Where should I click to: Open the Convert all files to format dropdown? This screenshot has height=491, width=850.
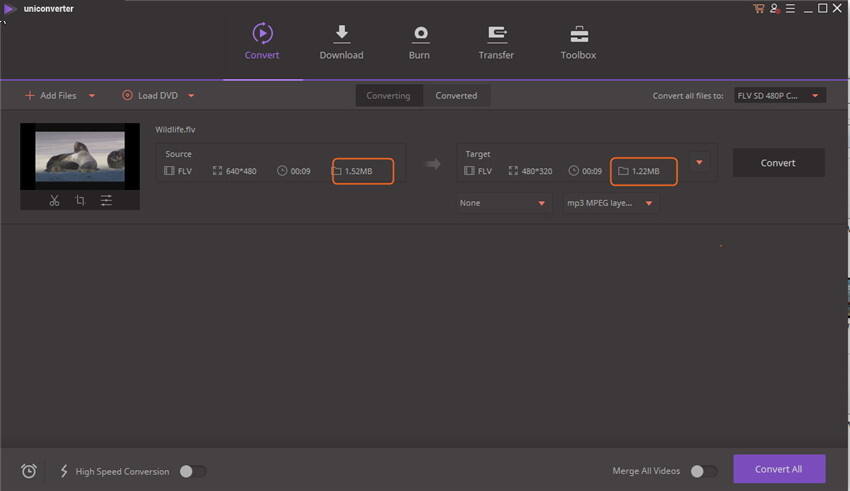(780, 96)
